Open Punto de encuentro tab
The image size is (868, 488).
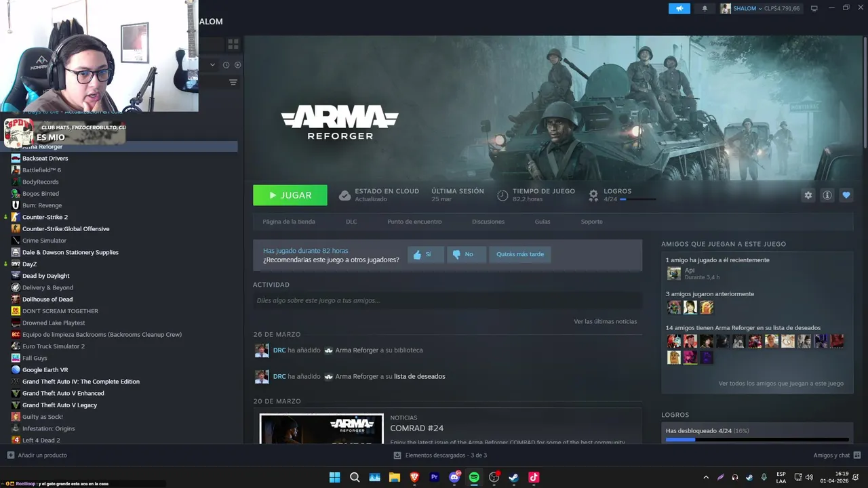(x=414, y=222)
